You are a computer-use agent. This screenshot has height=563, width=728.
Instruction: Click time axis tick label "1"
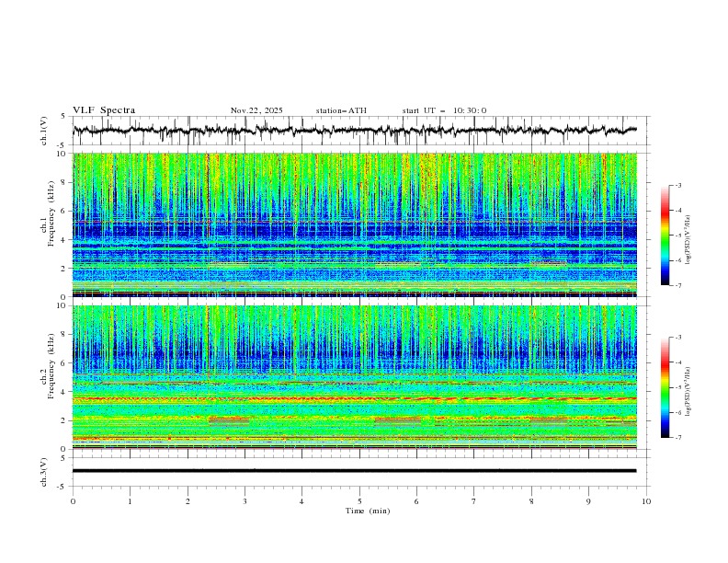coord(130,501)
